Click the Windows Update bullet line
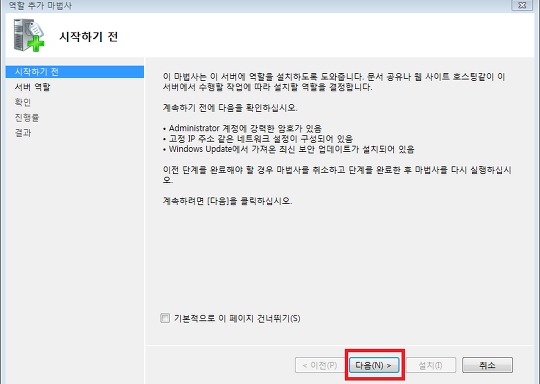Image resolution: width=540 pixels, height=384 pixels. click(x=289, y=149)
